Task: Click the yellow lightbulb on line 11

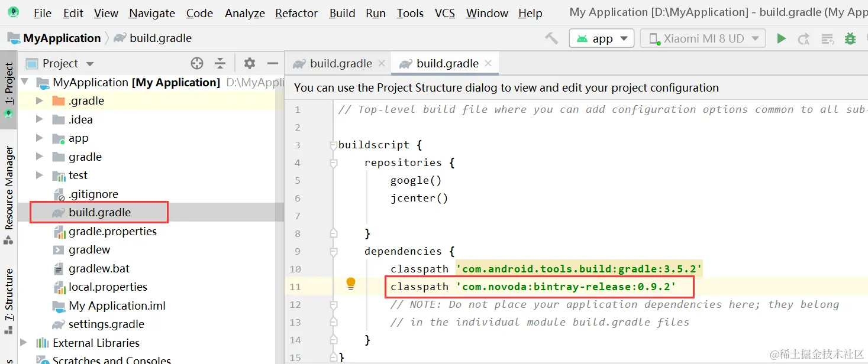Action: (351, 284)
